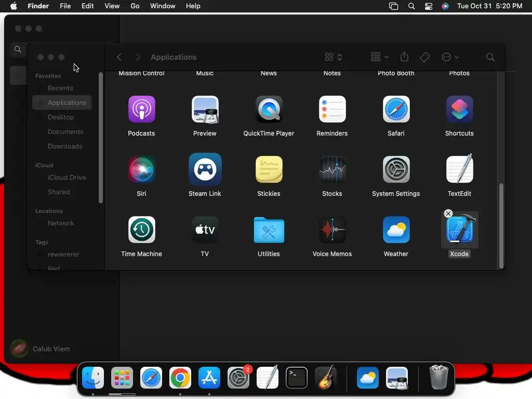Click Siri icon in menu bar

(x=445, y=6)
